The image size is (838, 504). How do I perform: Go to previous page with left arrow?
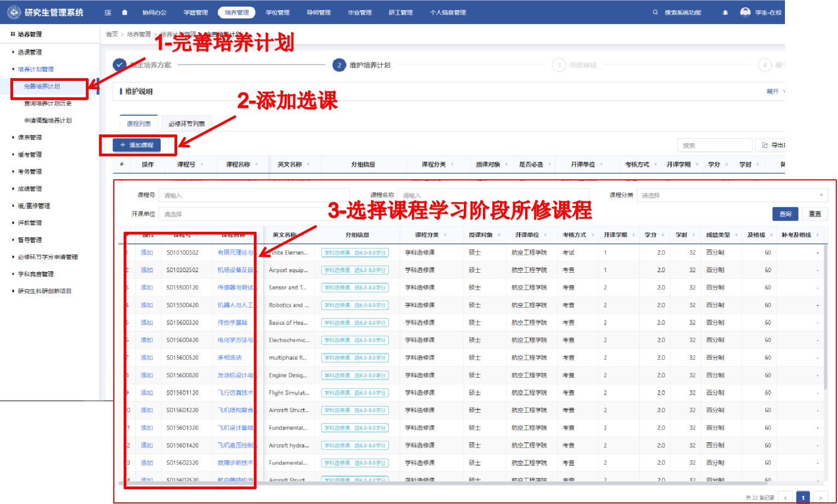click(x=785, y=497)
